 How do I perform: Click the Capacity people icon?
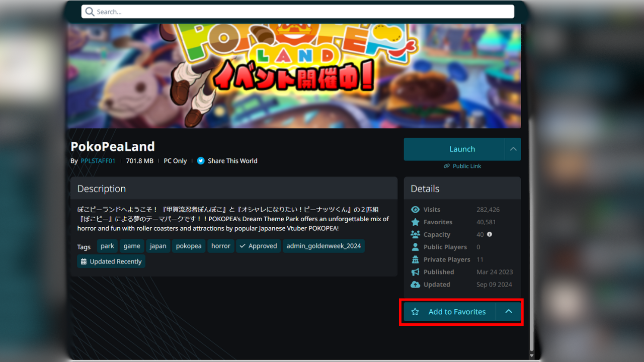click(x=415, y=234)
